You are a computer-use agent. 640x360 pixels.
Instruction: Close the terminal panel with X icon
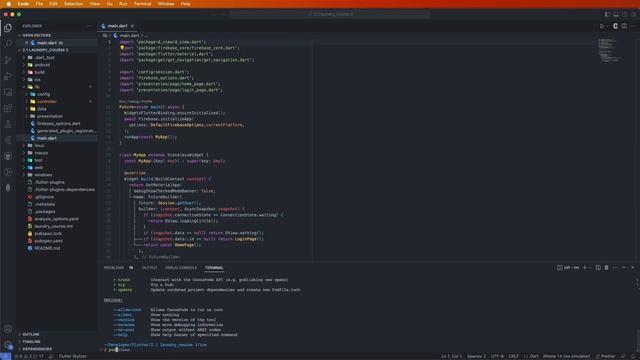(x=633, y=268)
